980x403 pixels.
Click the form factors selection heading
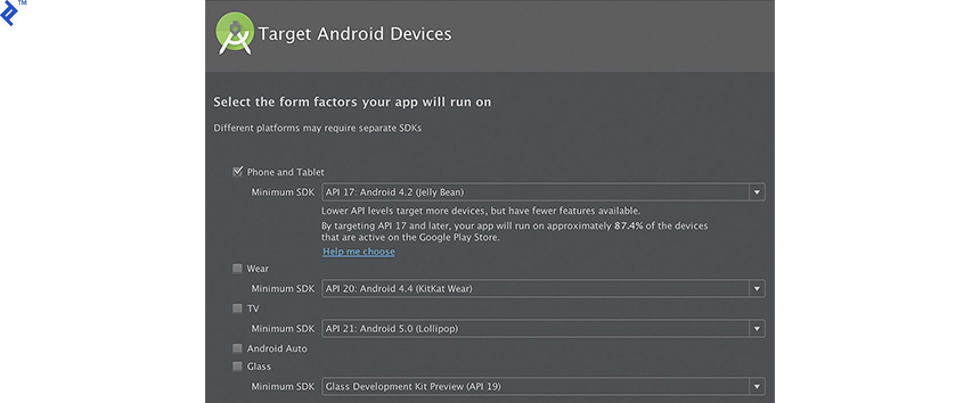coord(352,102)
